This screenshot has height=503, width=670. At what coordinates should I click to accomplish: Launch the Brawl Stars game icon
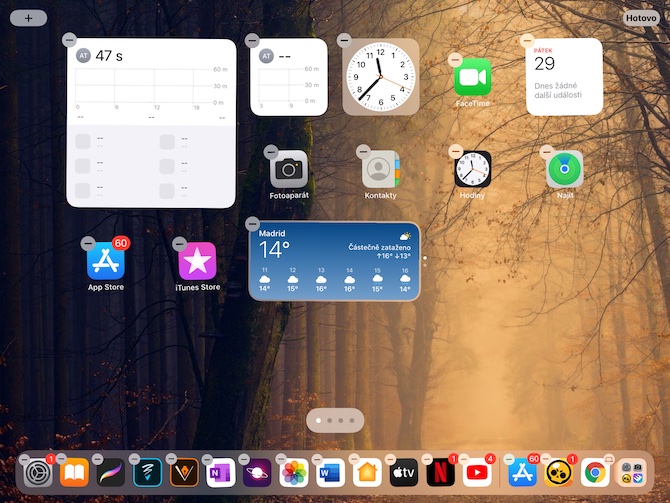click(559, 473)
